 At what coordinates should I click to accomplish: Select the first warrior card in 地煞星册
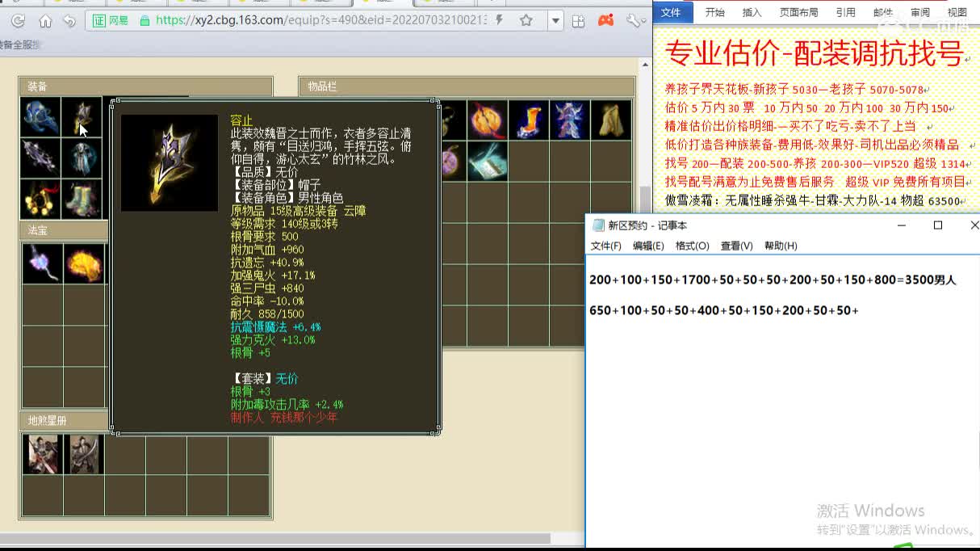click(42, 454)
